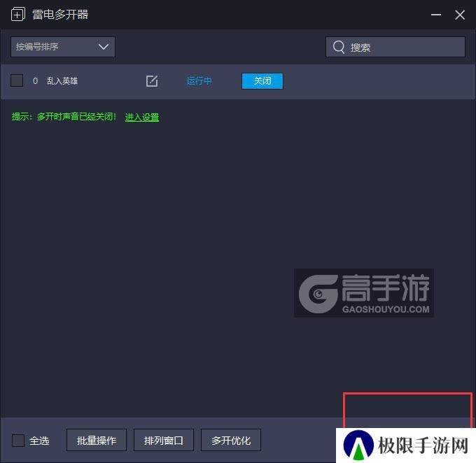This screenshot has width=476, height=463.
Task: Click the 批量操作 button
Action: [x=97, y=440]
